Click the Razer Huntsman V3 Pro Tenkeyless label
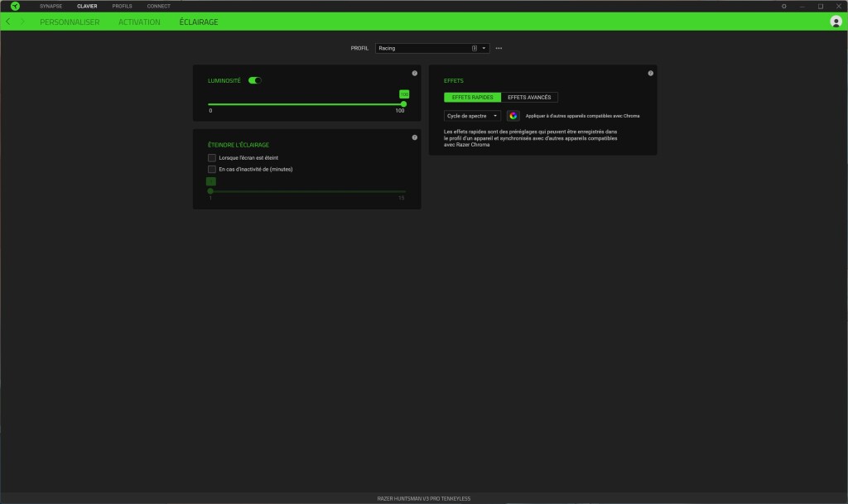Viewport: 848px width, 504px height. pyautogui.click(x=424, y=498)
